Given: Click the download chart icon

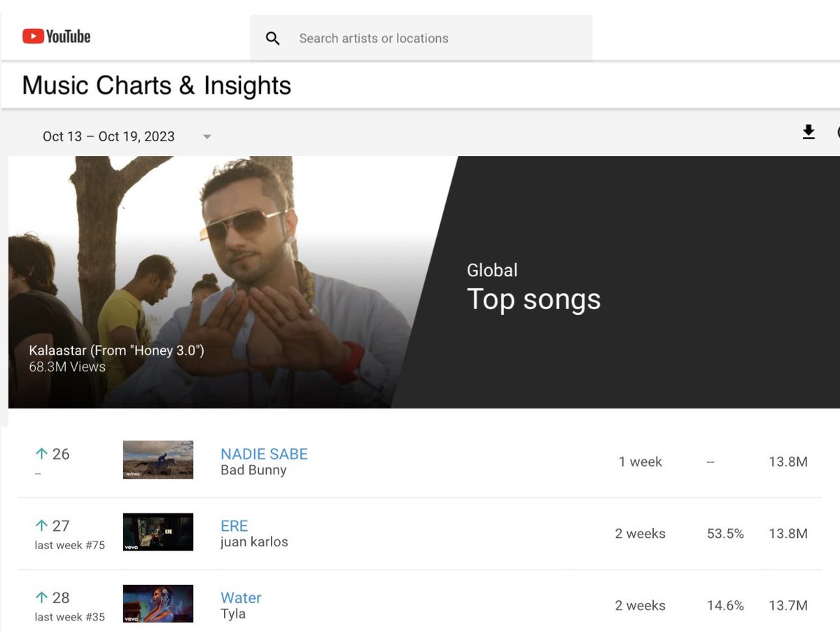Looking at the screenshot, I should [808, 132].
